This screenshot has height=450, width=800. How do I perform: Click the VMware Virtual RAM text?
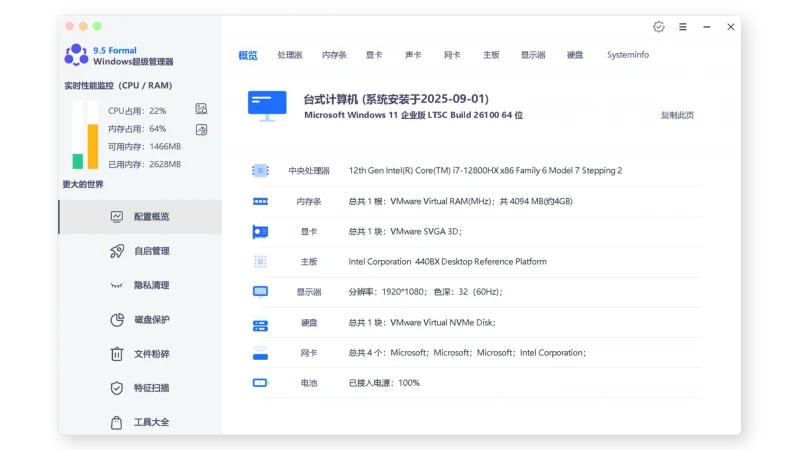(461, 202)
